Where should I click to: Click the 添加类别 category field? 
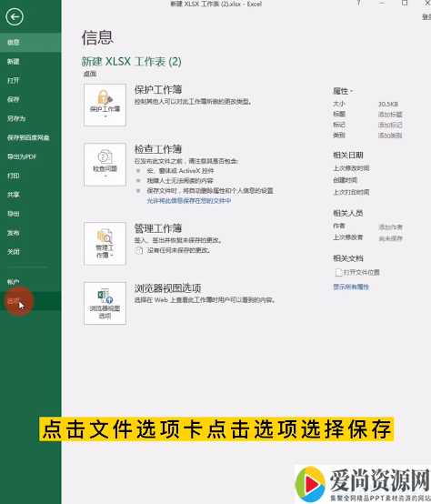(390, 135)
